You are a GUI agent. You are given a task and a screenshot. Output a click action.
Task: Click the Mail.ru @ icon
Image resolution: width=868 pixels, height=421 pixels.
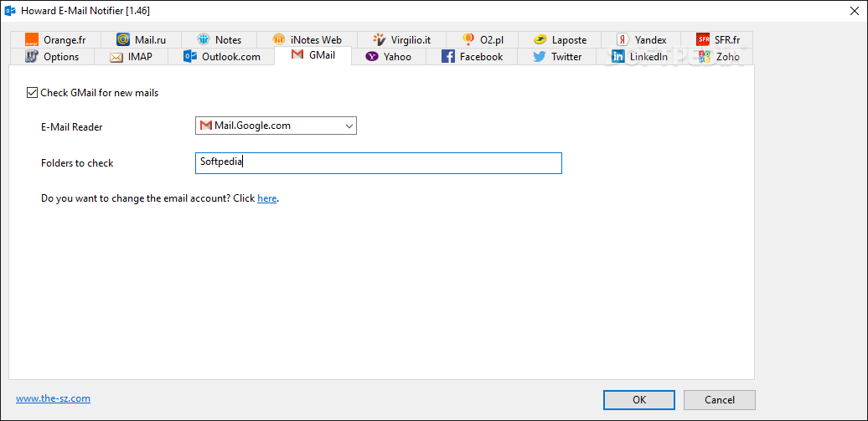[123, 40]
